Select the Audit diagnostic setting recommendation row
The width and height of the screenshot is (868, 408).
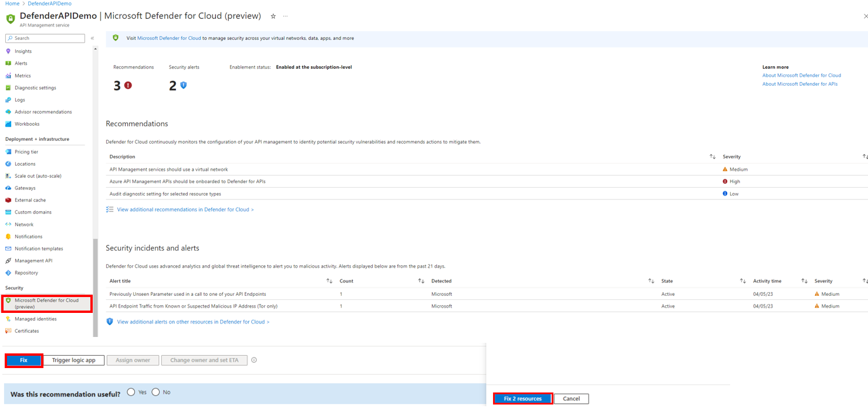tap(487, 194)
